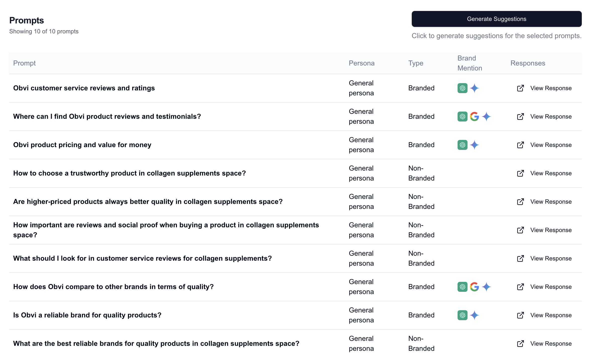Image resolution: width=591 pixels, height=364 pixels.
Task: View Response for 'How does Obvi compare to other brands'
Action: coord(551,287)
